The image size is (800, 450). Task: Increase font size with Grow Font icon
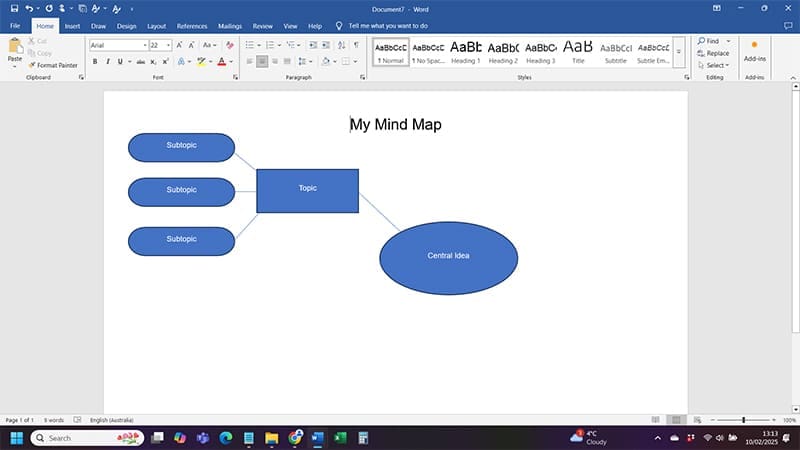[180, 45]
